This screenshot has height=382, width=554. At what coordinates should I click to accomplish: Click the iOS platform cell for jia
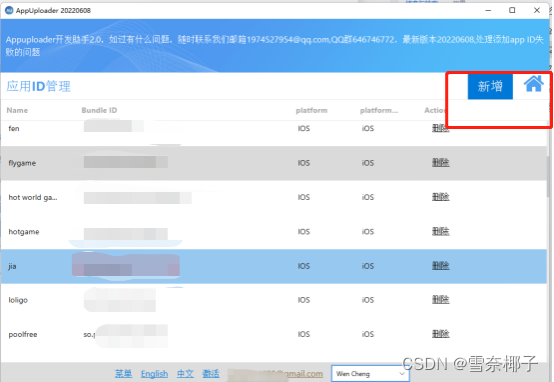pyautogui.click(x=367, y=266)
